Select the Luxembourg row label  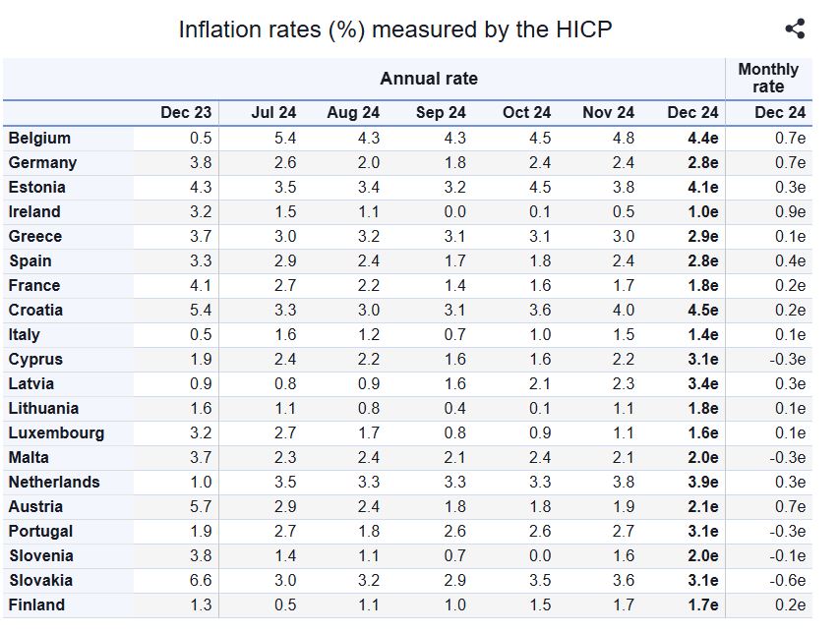click(56, 432)
